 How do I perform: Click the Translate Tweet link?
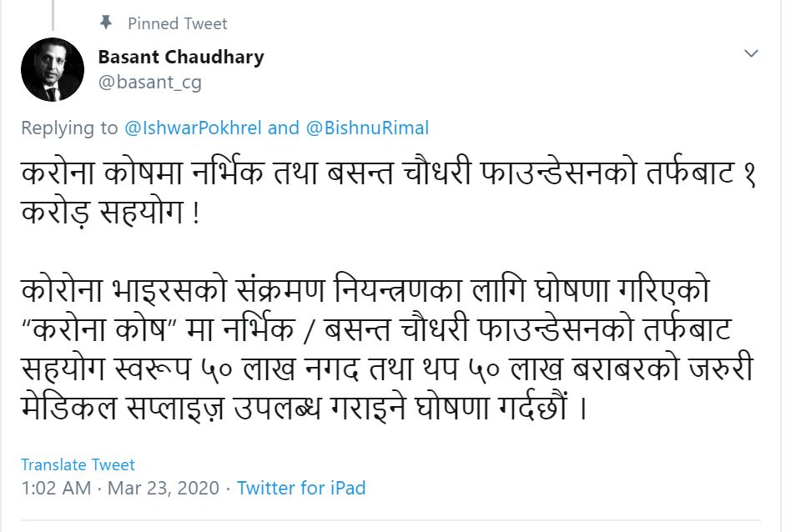point(78,464)
